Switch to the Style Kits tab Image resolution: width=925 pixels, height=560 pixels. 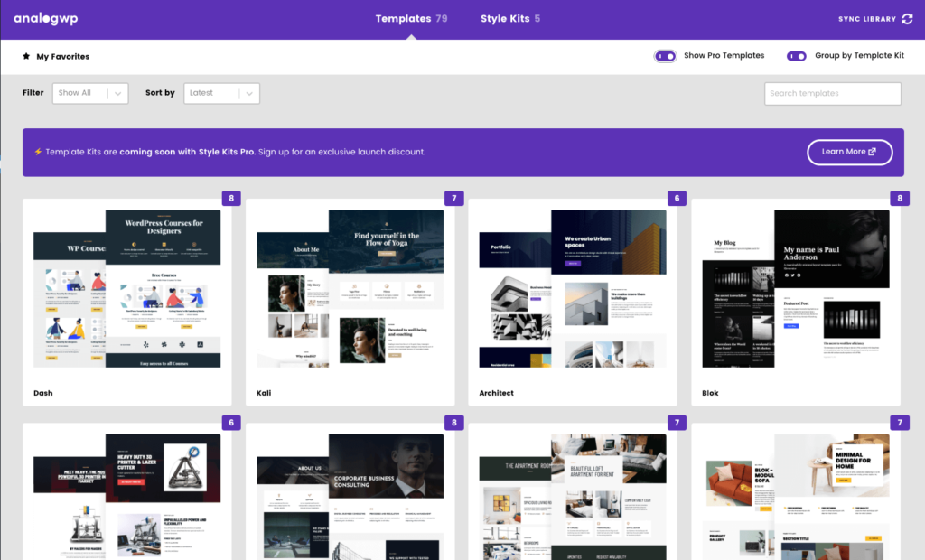tap(510, 19)
